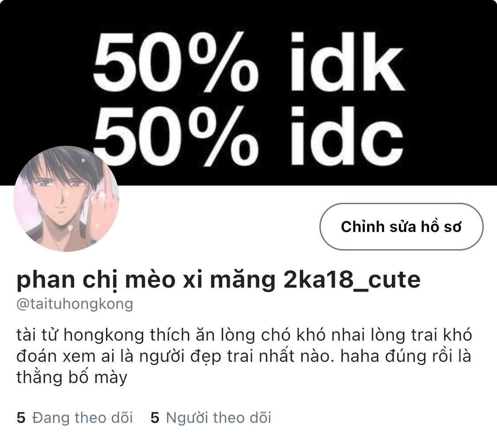Click the word "haha" in the bio
Image resolution: width=497 pixels, height=448 pixels.
(360, 356)
